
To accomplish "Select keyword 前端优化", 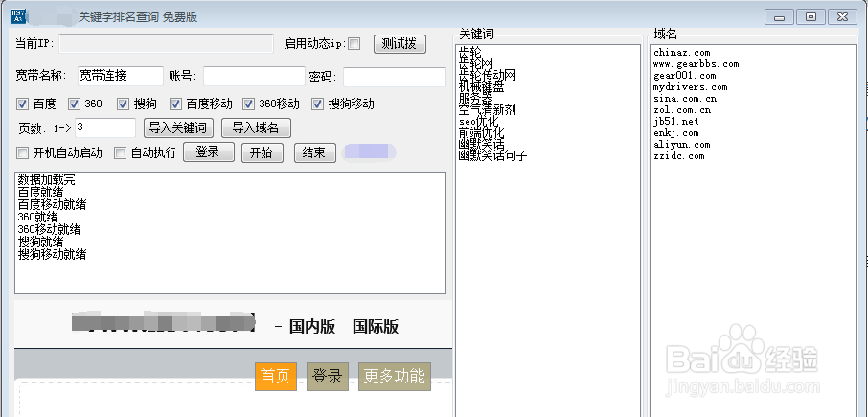I will point(481,133).
